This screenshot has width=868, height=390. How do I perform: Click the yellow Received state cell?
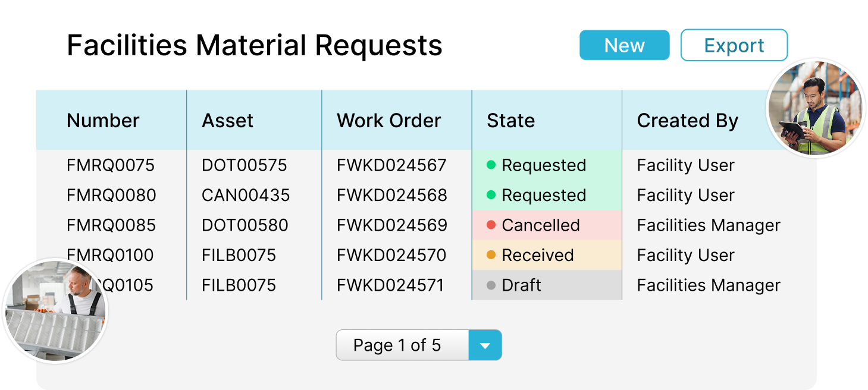(547, 255)
